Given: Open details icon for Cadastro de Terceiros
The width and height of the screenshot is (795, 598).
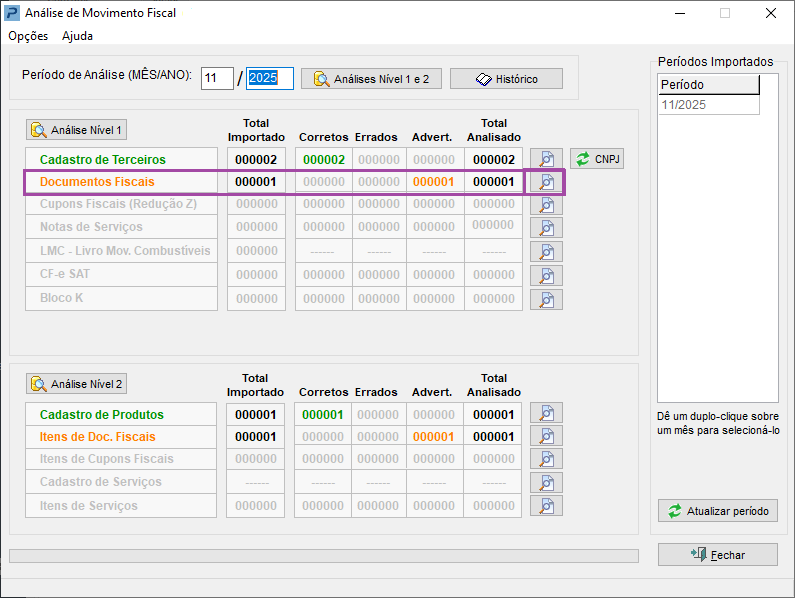Looking at the screenshot, I should coord(546,159).
